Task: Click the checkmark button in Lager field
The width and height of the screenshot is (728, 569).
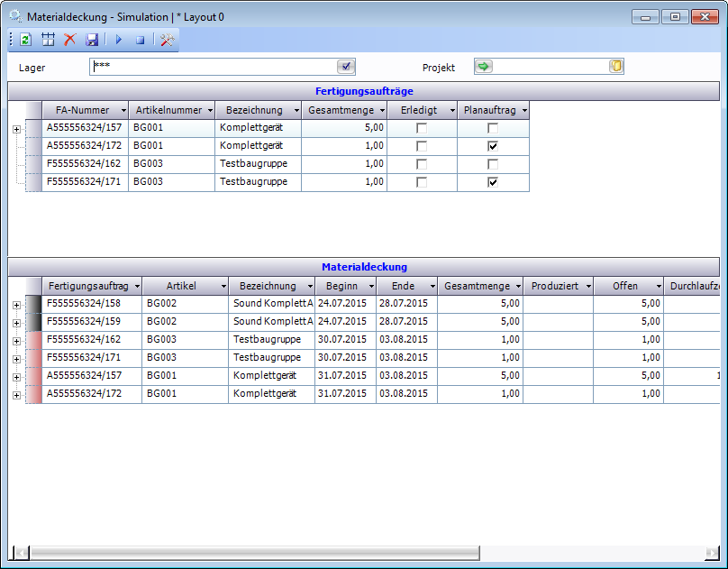Action: 346,67
